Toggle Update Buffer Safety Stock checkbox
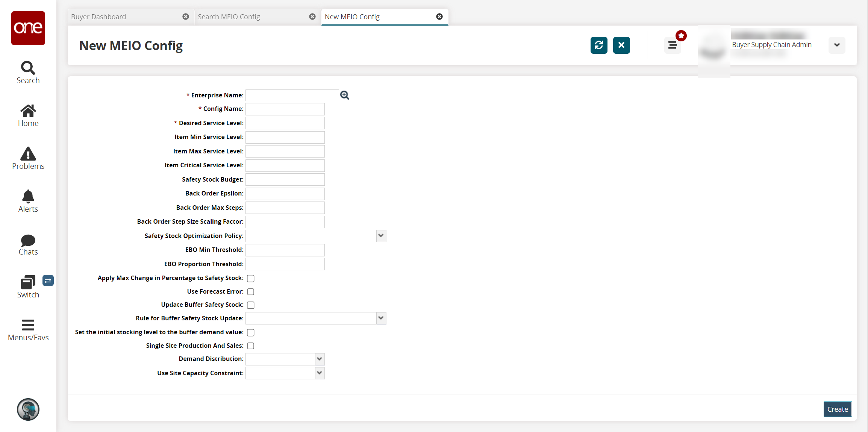The width and height of the screenshot is (868, 432). [251, 305]
